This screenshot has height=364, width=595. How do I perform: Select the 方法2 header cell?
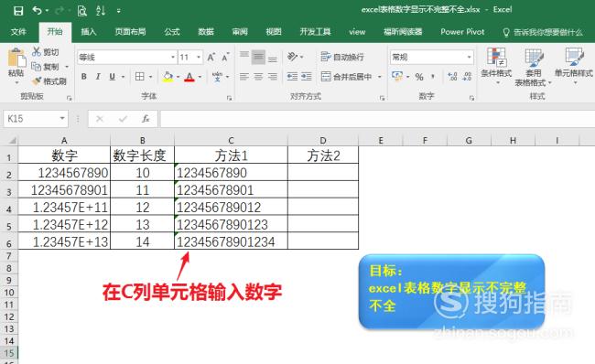323,155
